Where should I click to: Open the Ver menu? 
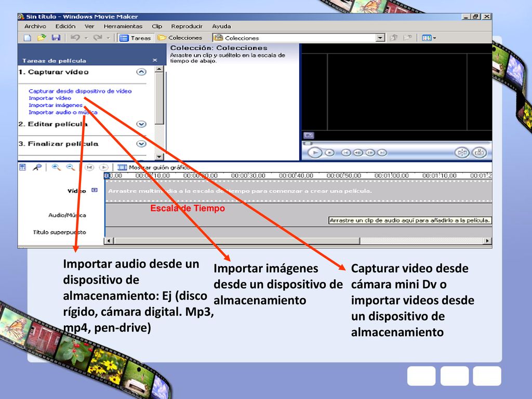point(89,26)
